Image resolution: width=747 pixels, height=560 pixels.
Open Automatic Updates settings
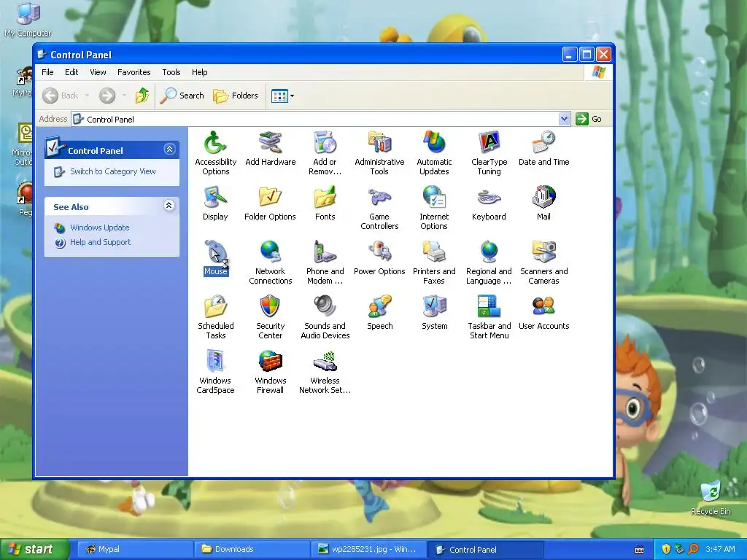[434, 153]
